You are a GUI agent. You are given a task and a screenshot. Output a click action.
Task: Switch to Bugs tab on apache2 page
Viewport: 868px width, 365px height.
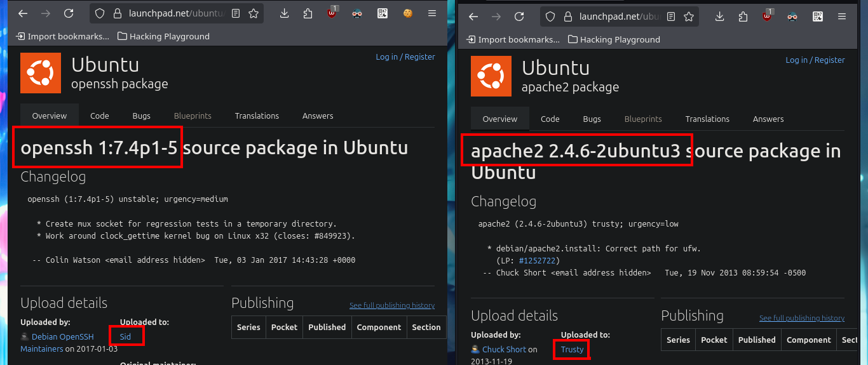point(592,119)
